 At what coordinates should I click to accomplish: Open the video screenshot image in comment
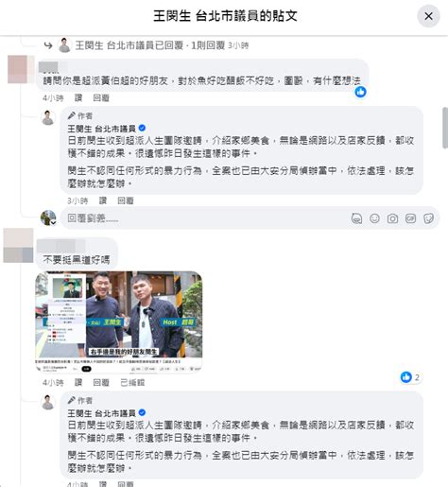point(119,322)
